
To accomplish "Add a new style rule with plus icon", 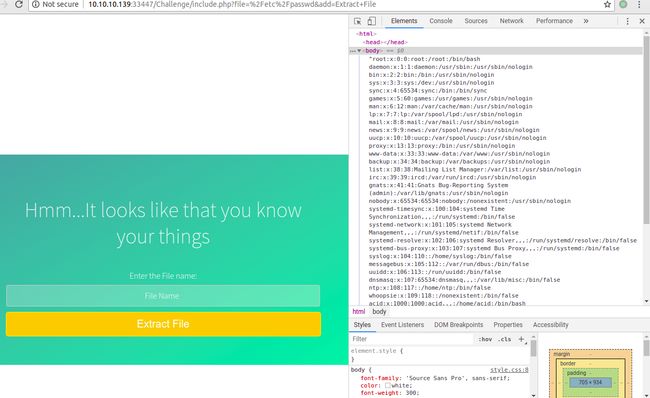I will 521,339.
